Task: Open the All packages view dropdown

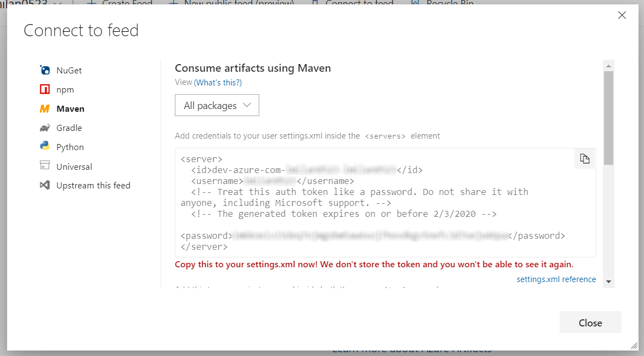Action: (x=217, y=106)
